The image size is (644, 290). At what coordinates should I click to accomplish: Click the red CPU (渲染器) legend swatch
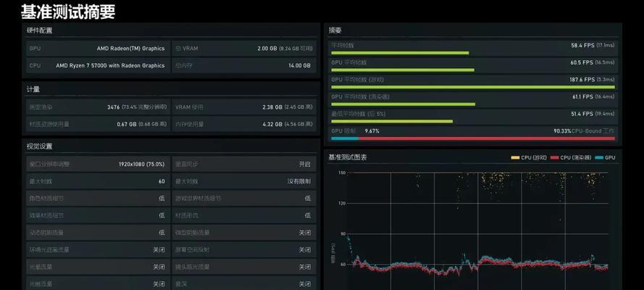tap(554, 158)
